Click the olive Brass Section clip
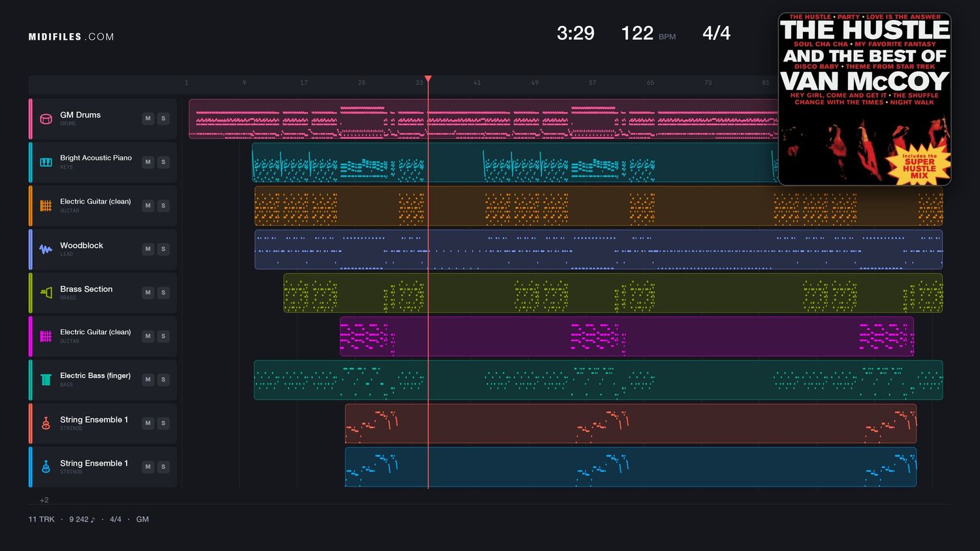 (x=613, y=293)
